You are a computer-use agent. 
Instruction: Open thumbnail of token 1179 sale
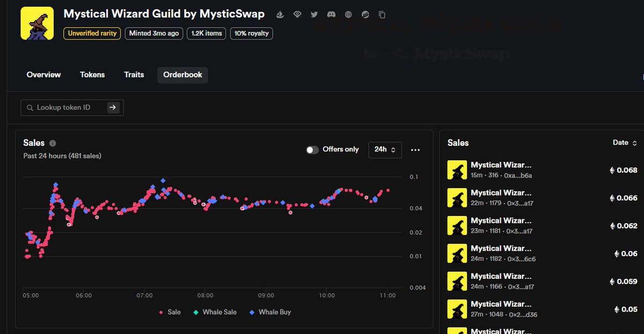pos(457,198)
